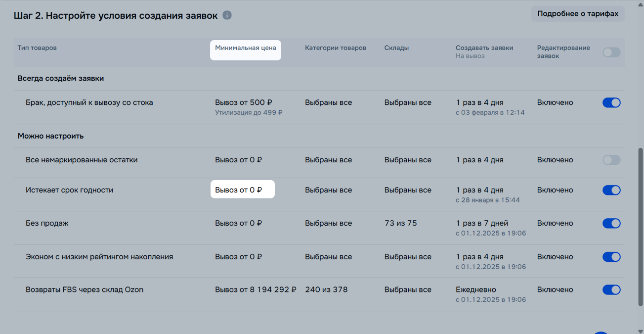Turn off the Истекает срок годности toggle

[611, 190]
